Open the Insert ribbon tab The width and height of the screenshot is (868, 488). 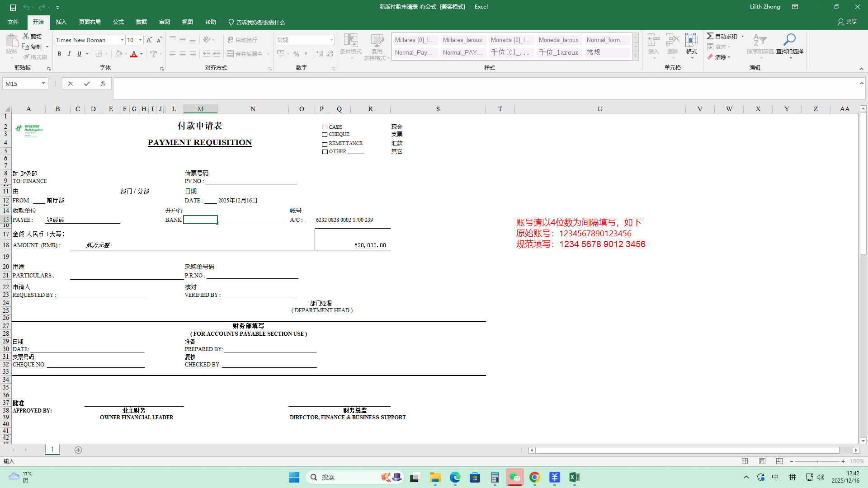[x=61, y=22]
